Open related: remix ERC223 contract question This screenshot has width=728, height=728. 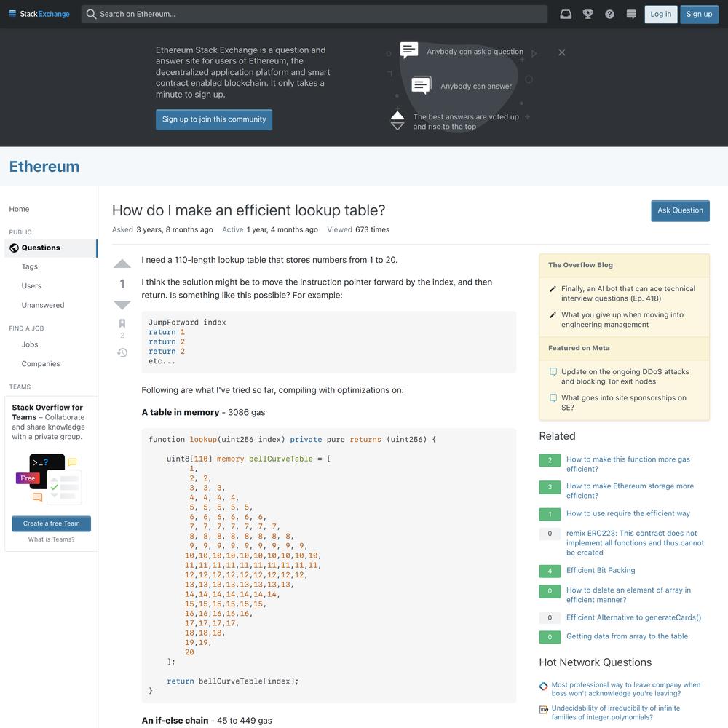[635, 543]
